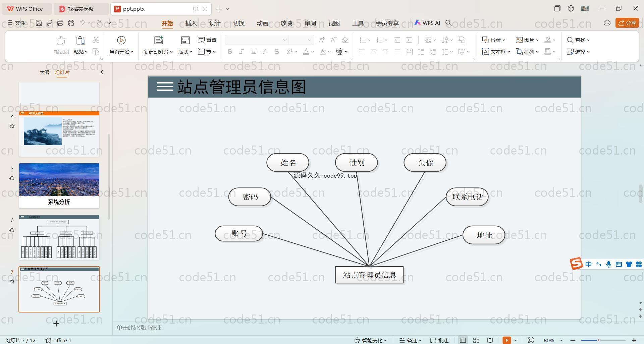
Task: Open font size dropdown box
Action: click(x=301, y=40)
